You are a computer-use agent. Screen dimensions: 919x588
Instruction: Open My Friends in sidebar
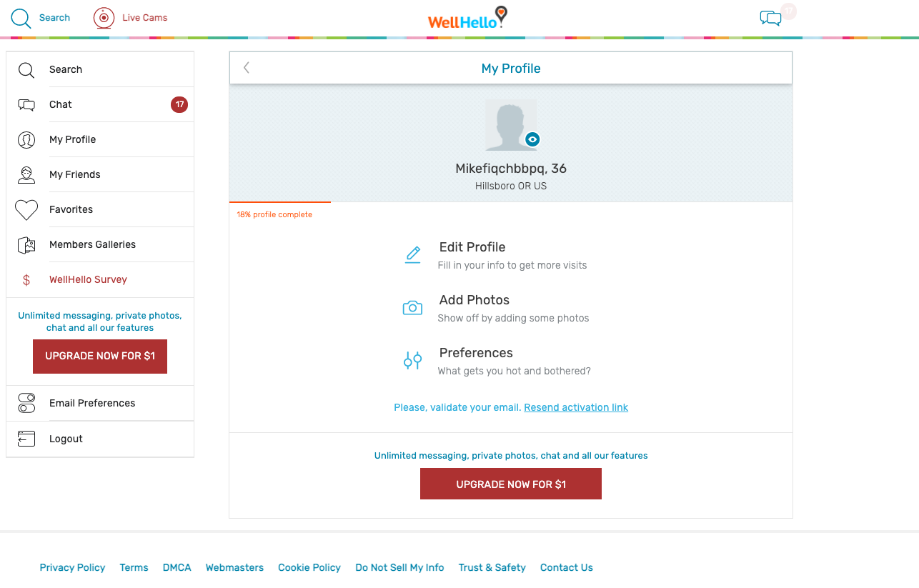100,174
